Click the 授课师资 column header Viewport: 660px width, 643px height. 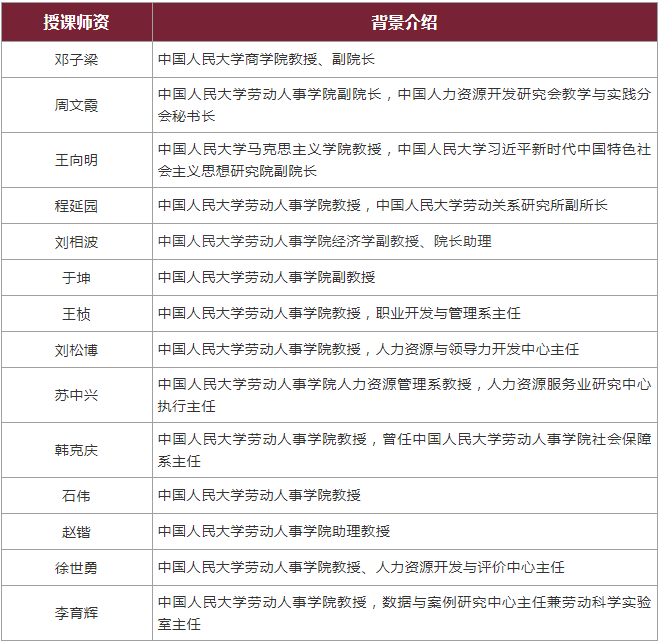(x=76, y=22)
